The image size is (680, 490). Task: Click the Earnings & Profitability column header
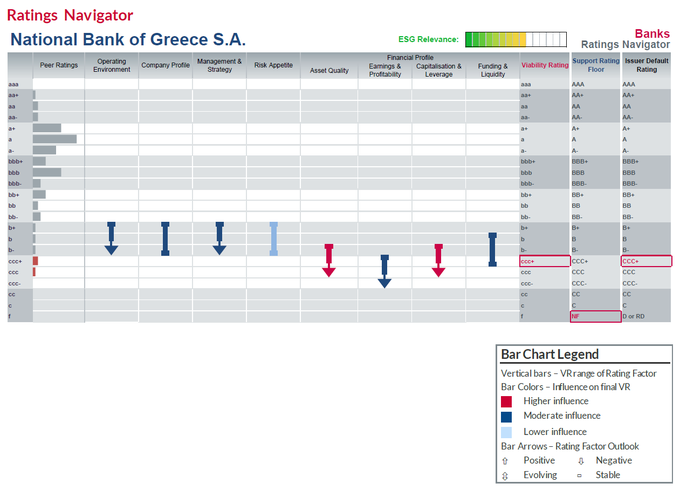(385, 70)
